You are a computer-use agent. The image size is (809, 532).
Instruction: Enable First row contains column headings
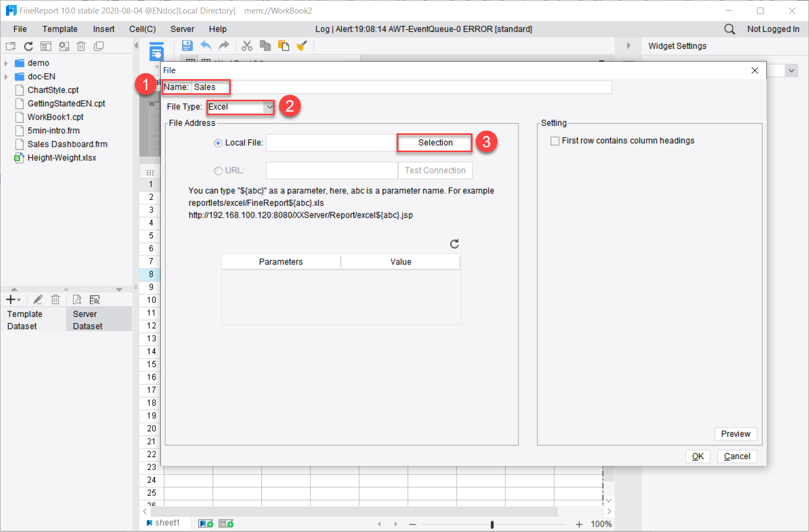coord(555,141)
